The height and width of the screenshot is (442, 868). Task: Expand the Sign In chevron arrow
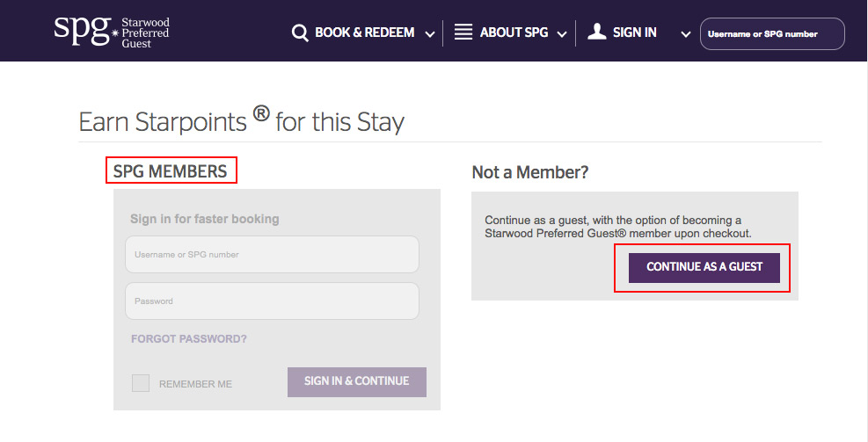pyautogui.click(x=685, y=34)
